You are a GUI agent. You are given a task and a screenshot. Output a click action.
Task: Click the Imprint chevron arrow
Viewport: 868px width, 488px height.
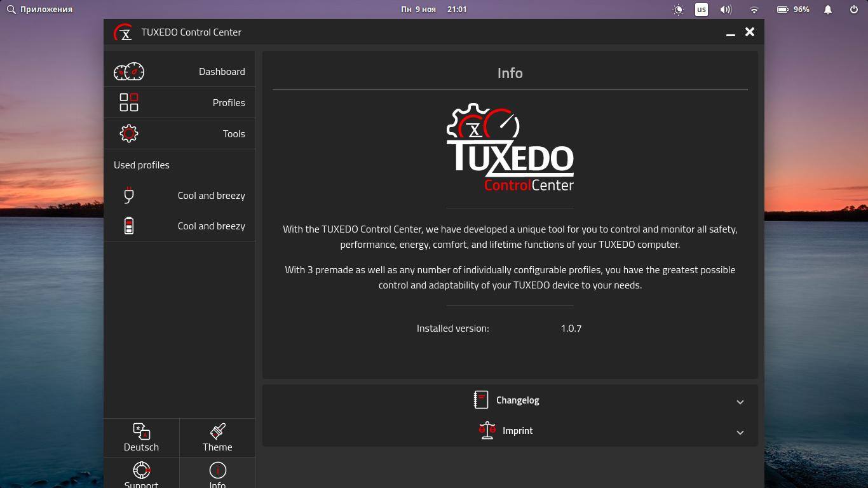740,432
